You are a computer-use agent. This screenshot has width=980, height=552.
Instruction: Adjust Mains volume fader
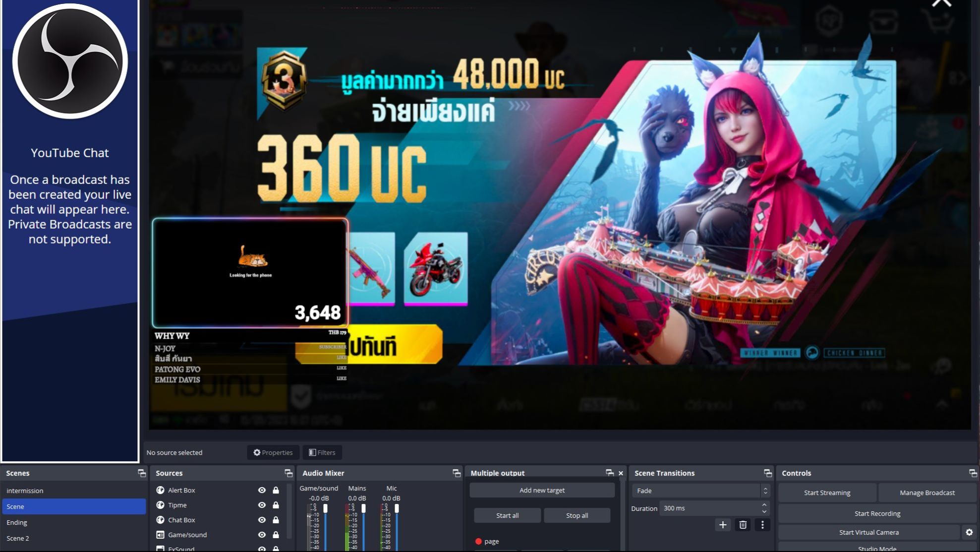click(363, 509)
